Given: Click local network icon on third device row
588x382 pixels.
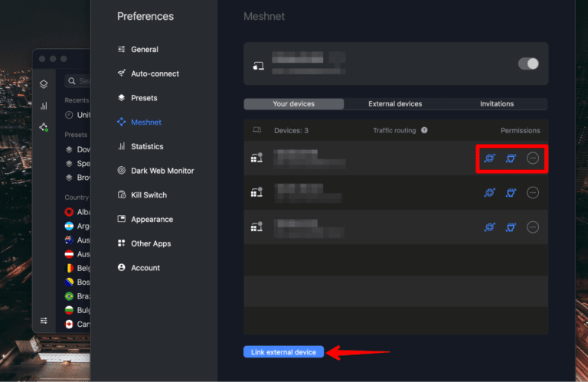Looking at the screenshot, I should (511, 227).
